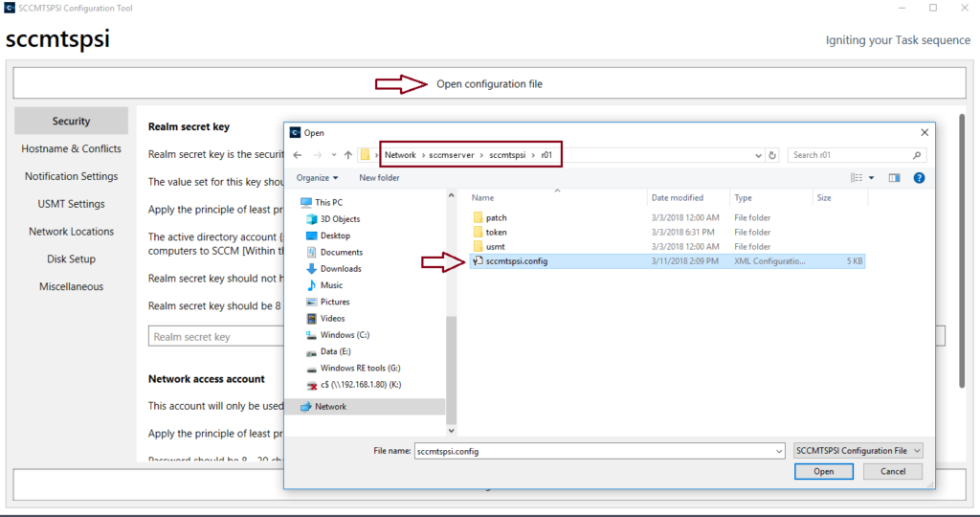Image resolution: width=980 pixels, height=517 pixels.
Task: Click the Back arrow in Open dialog
Action: 298,155
